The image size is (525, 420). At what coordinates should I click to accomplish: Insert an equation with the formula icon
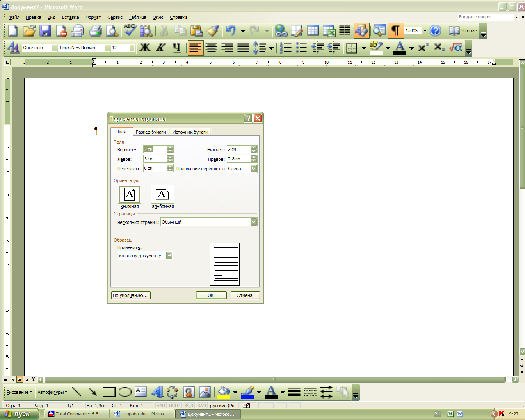pos(456,48)
